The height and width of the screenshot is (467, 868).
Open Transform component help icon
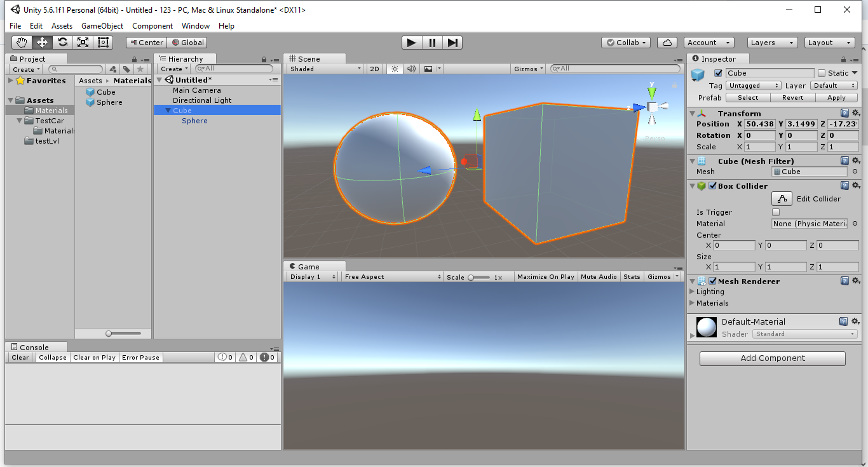click(x=844, y=113)
